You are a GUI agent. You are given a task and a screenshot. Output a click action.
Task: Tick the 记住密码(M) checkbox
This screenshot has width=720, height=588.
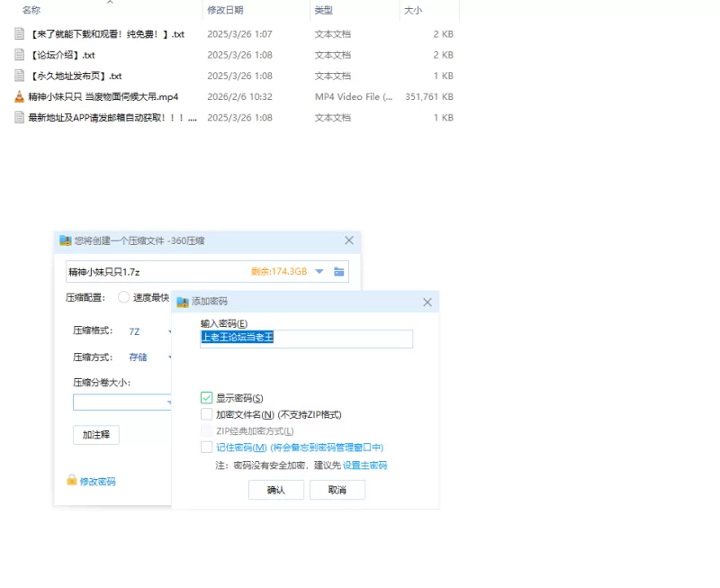207,447
